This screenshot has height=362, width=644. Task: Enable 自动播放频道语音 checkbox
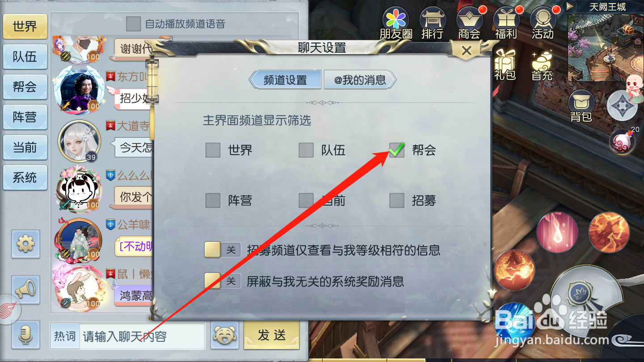(133, 24)
